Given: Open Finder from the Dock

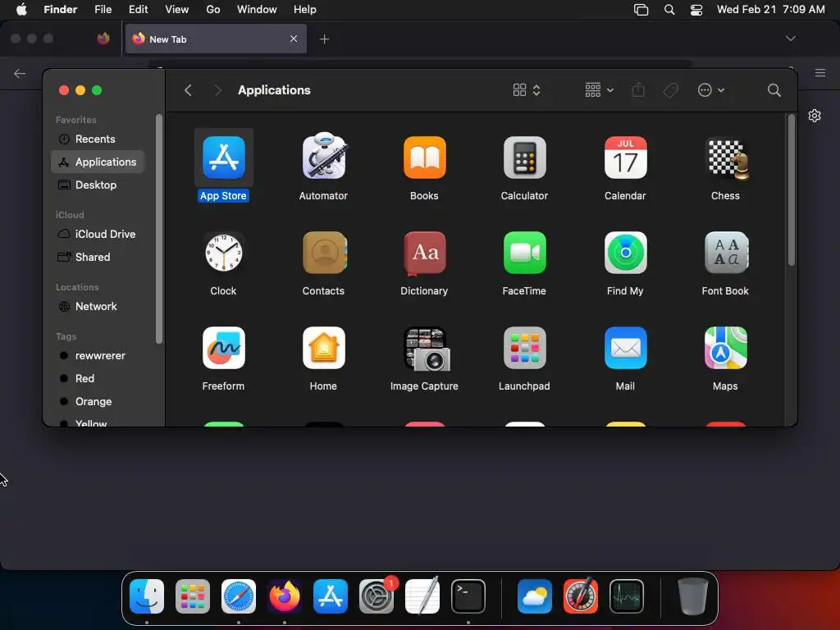Looking at the screenshot, I should [x=146, y=596].
